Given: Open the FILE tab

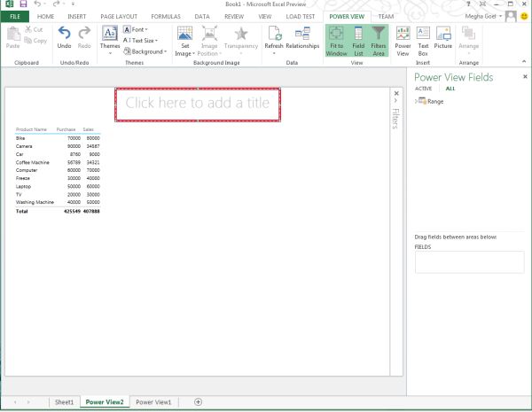Looking at the screenshot, I should (15, 17).
